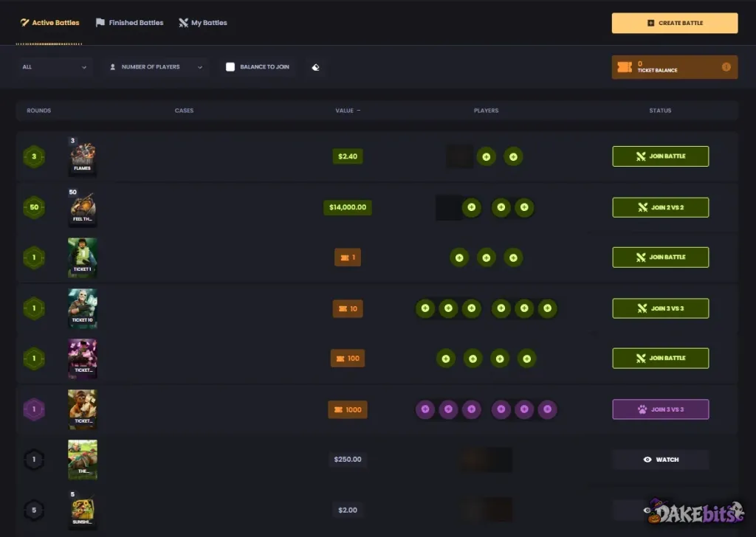Click second plus slot in 100-ticket battle

472,358
